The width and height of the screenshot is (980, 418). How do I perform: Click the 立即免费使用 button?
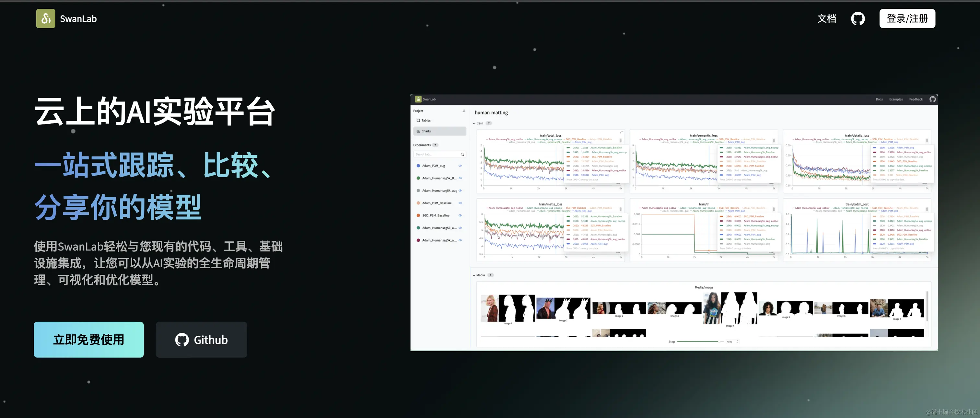(89, 340)
